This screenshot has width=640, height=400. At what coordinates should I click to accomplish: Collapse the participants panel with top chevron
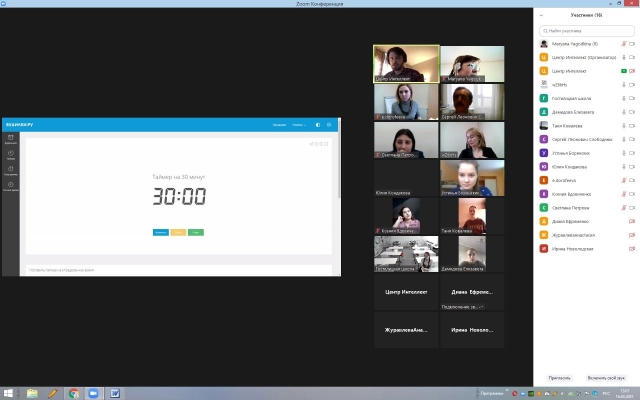(541, 16)
